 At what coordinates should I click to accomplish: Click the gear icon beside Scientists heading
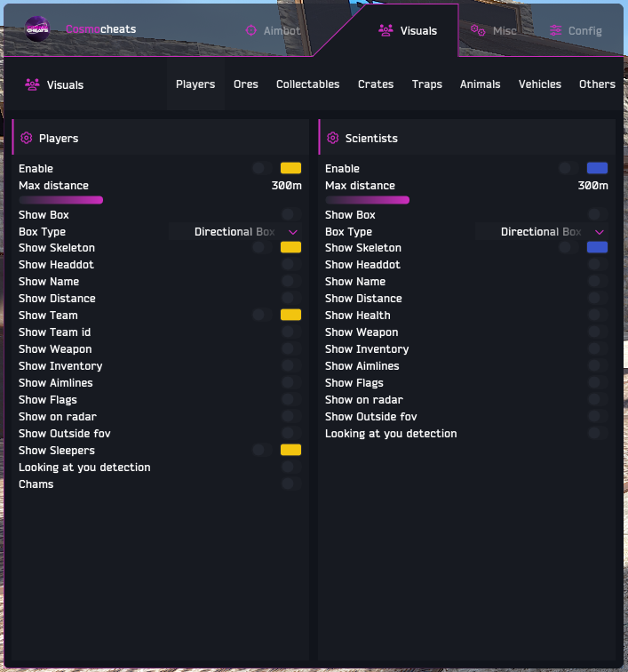tap(333, 138)
